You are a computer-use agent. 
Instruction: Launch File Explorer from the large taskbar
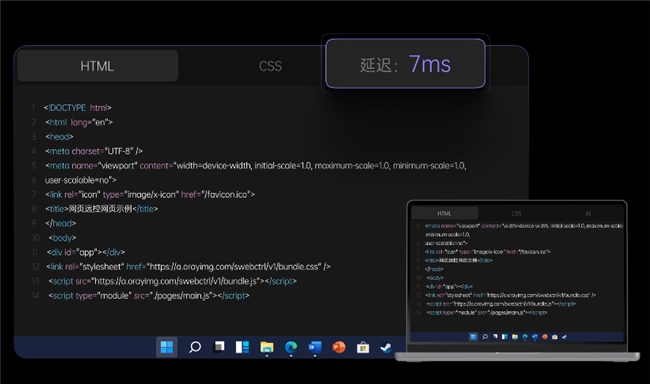tap(267, 347)
